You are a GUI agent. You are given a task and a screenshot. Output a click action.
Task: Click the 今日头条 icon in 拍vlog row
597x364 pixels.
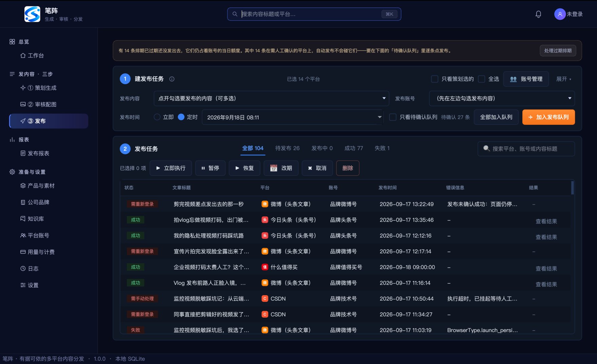pos(265,220)
